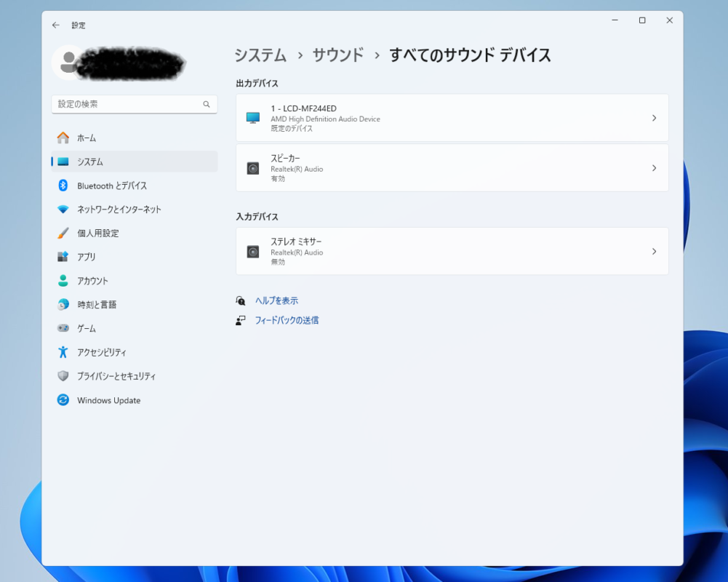This screenshot has width=728, height=582.
Task: Click the back arrow in the title bar
Action: 56,25
